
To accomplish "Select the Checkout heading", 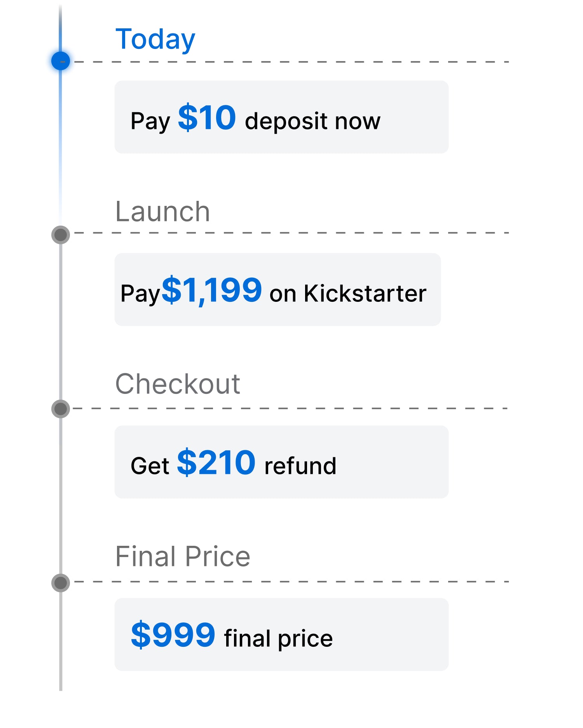I will (x=178, y=384).
